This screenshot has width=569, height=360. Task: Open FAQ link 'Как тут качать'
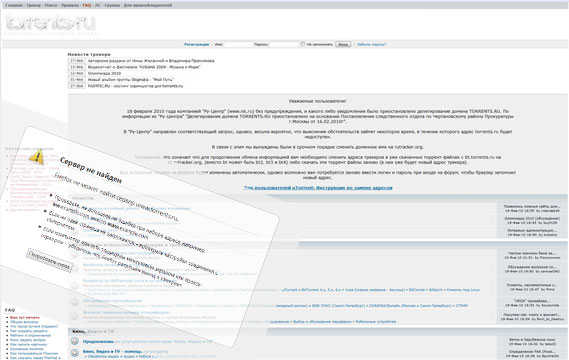tap(25, 318)
